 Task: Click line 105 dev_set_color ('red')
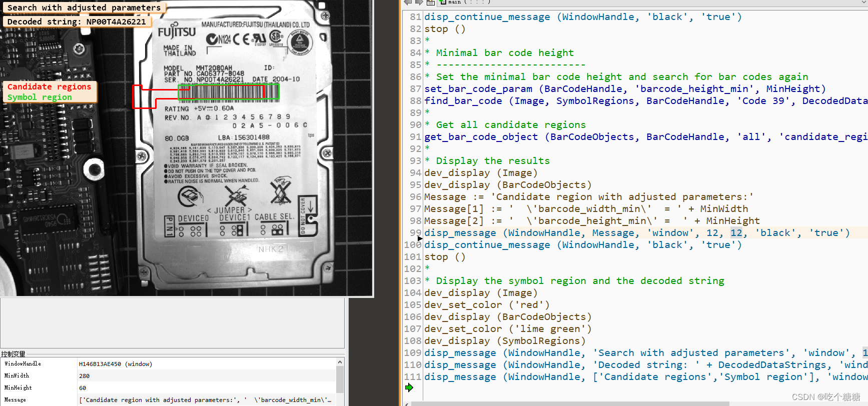tap(487, 305)
